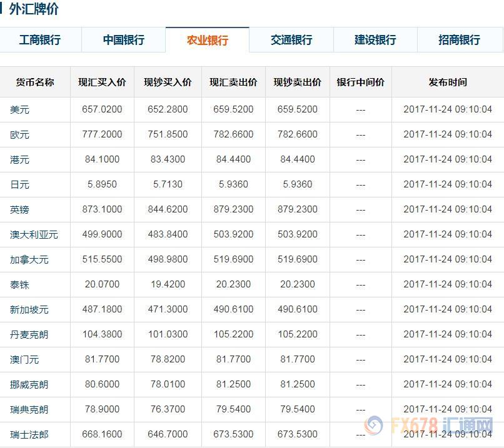Viewport: 504px width, 448px height.
Task: Click the 澳门元 currency link
Action: pyautogui.click(x=24, y=360)
